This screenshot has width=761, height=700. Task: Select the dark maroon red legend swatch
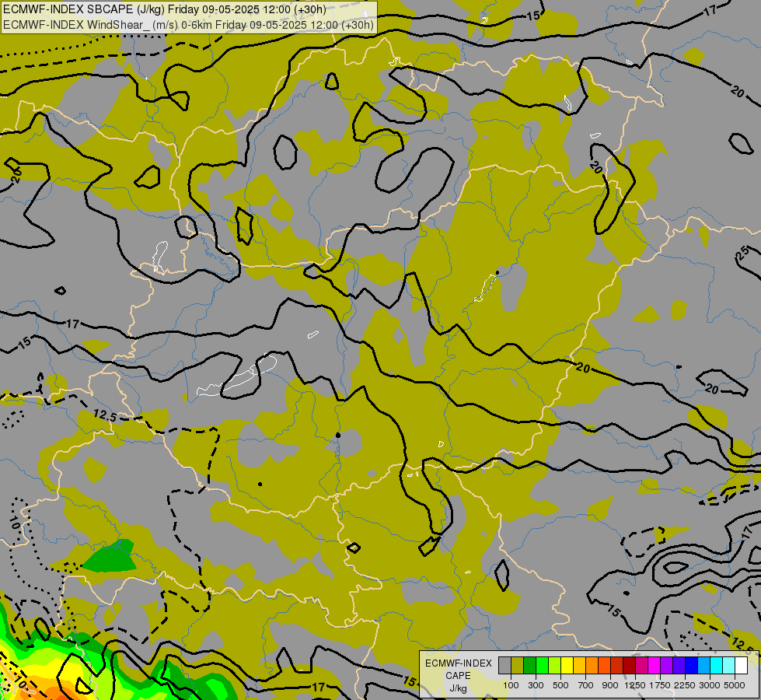tap(629, 666)
